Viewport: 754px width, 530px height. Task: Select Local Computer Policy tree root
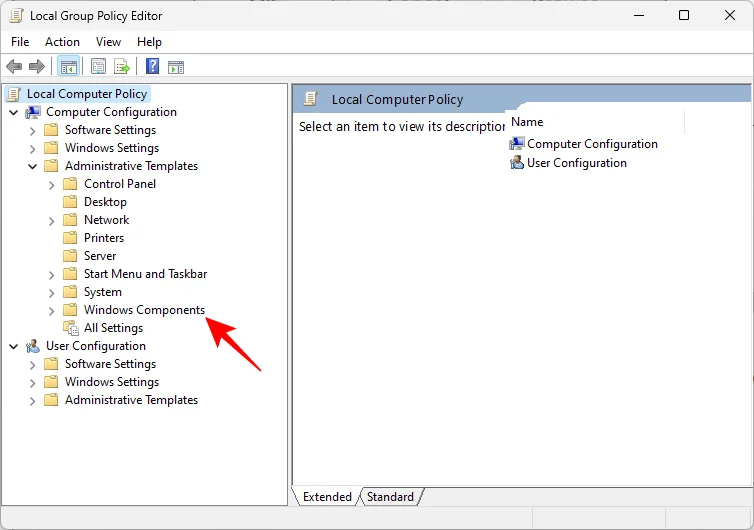[x=87, y=94]
